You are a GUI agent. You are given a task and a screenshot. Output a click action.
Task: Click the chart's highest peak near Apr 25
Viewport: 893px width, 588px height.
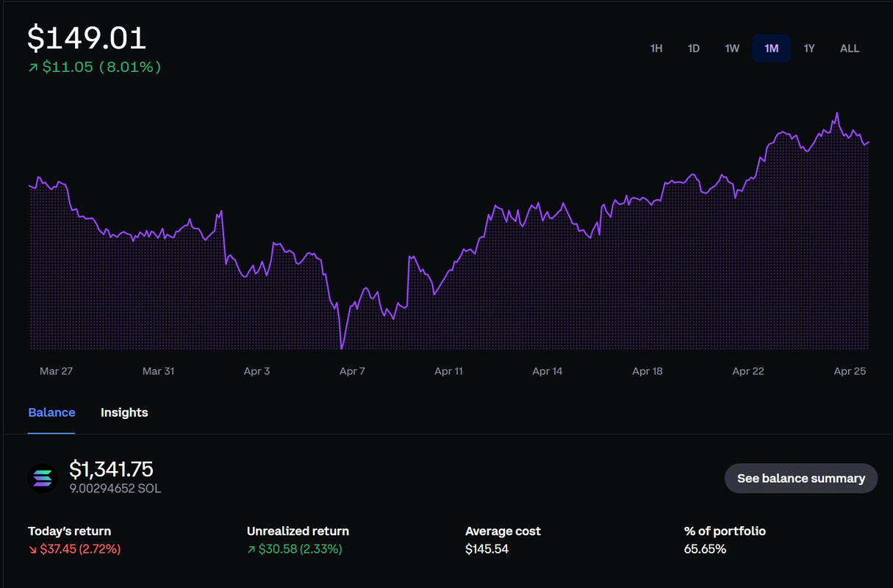[x=837, y=114]
